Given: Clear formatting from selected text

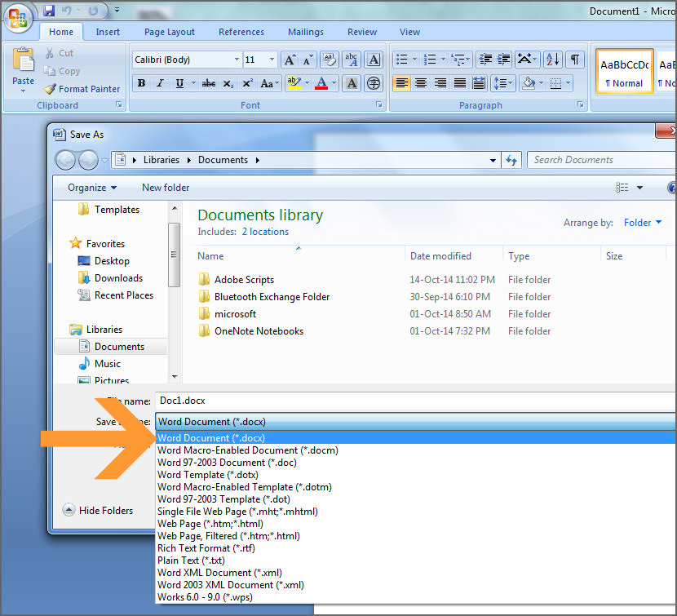Looking at the screenshot, I should [329, 60].
